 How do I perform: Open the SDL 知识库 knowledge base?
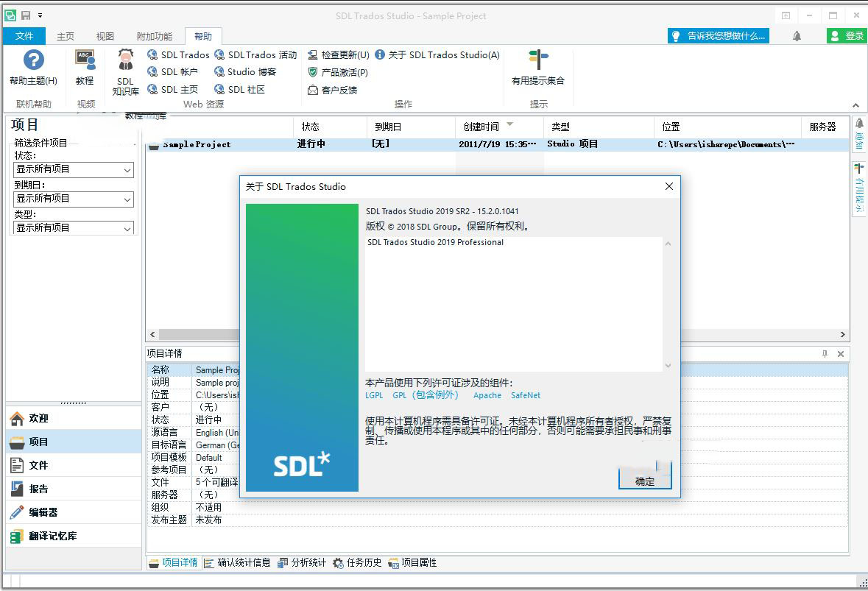(126, 71)
